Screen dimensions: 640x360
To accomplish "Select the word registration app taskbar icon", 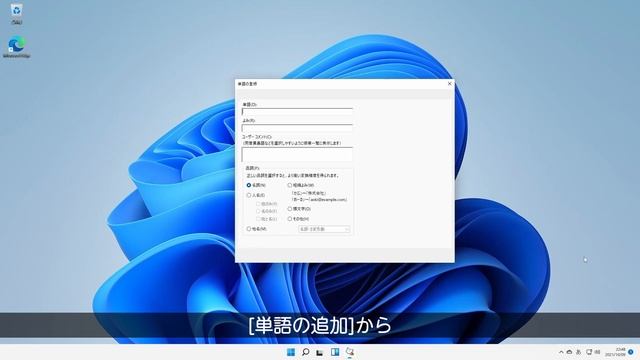I will [350, 352].
